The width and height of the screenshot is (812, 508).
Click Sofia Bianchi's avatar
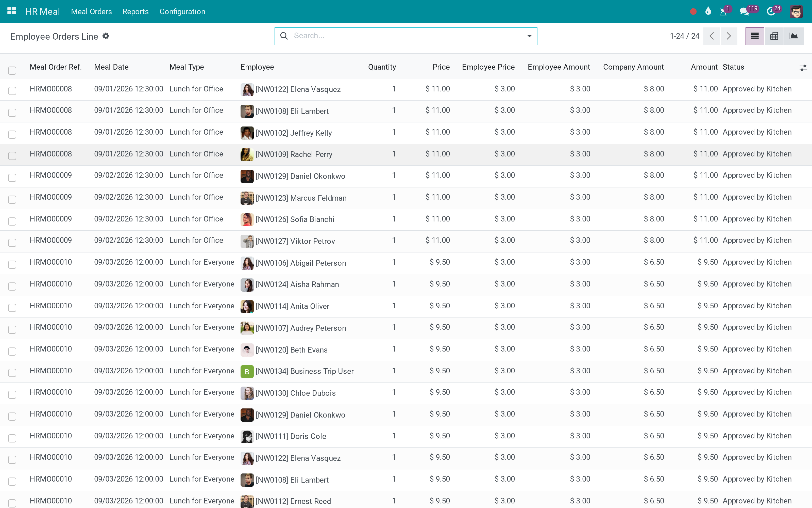(247, 219)
